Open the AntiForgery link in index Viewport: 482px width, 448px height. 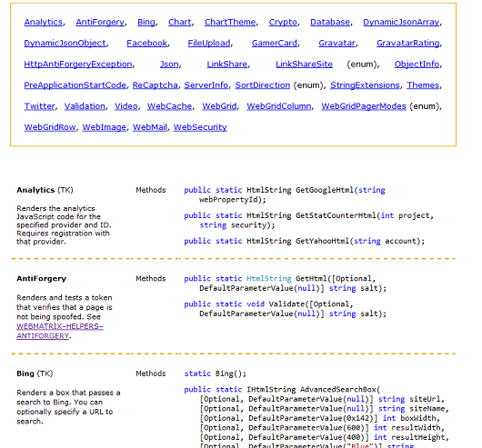[x=100, y=22]
